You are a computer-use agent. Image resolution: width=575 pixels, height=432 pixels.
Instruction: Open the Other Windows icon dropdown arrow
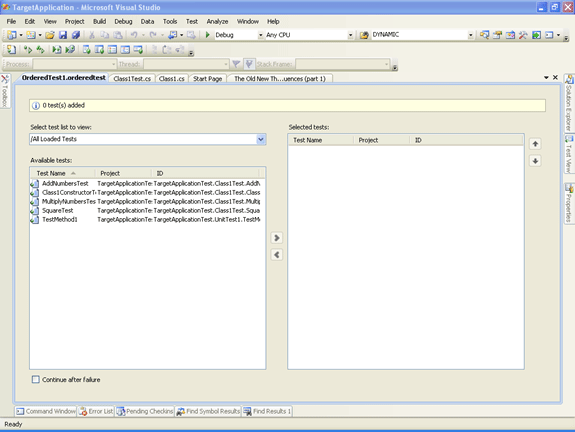(x=558, y=35)
